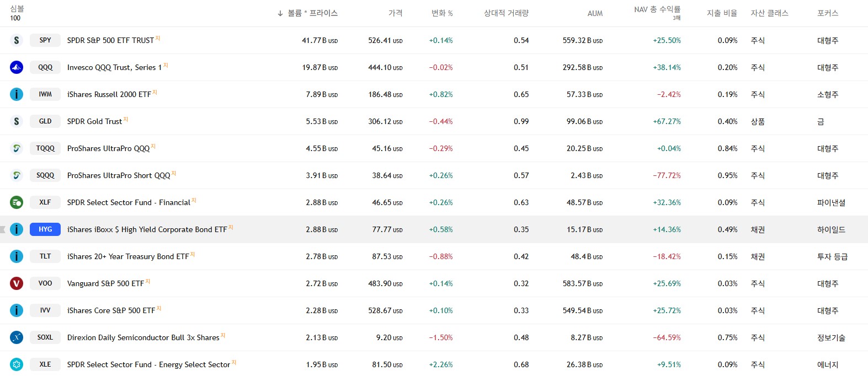This screenshot has height=376, width=868.
Task: Click the −77.72% NAV return value
Action: click(667, 175)
